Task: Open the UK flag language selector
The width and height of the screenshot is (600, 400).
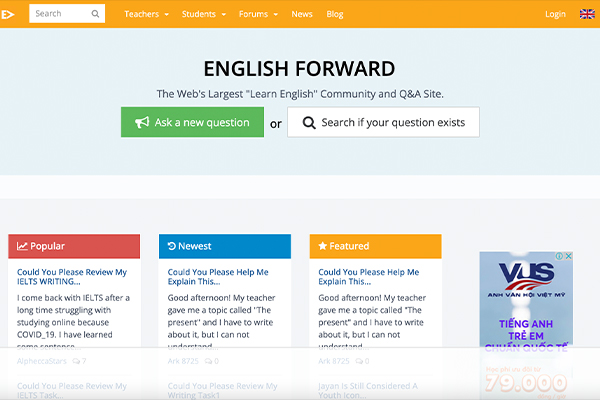Action: pyautogui.click(x=587, y=14)
